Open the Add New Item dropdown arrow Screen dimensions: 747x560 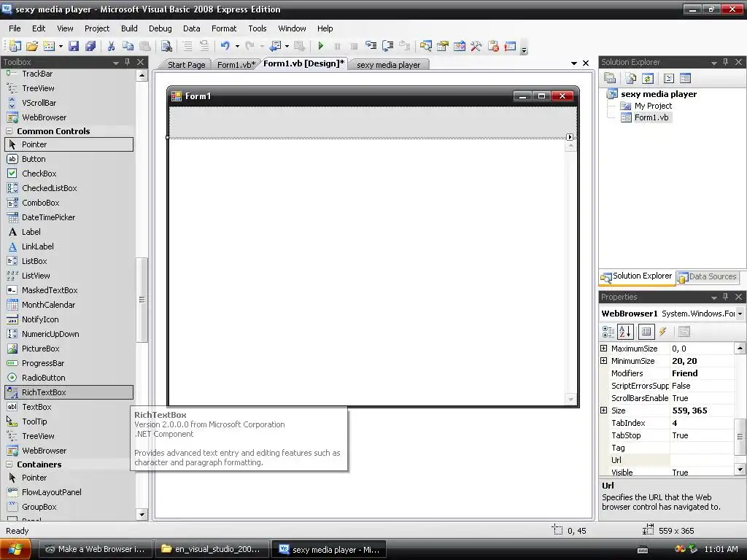(61, 46)
